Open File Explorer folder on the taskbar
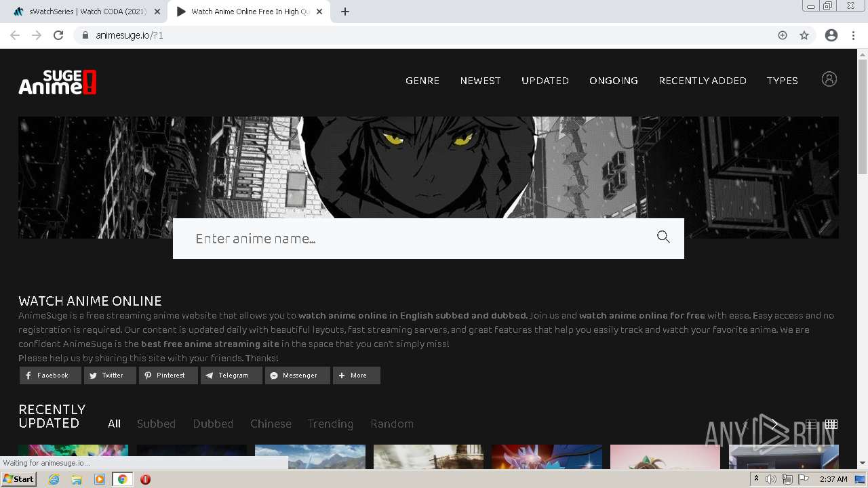Image resolution: width=868 pixels, height=488 pixels. coord(77,479)
